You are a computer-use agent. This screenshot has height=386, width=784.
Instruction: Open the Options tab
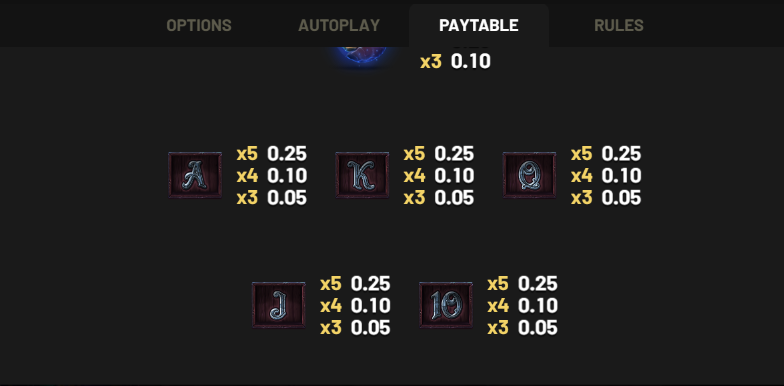(x=198, y=25)
